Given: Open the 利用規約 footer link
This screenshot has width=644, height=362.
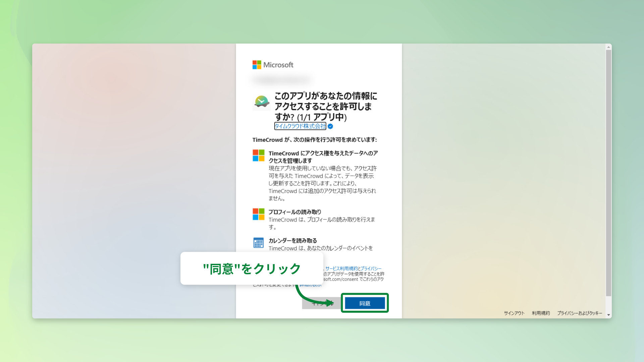Looking at the screenshot, I should coord(541,313).
